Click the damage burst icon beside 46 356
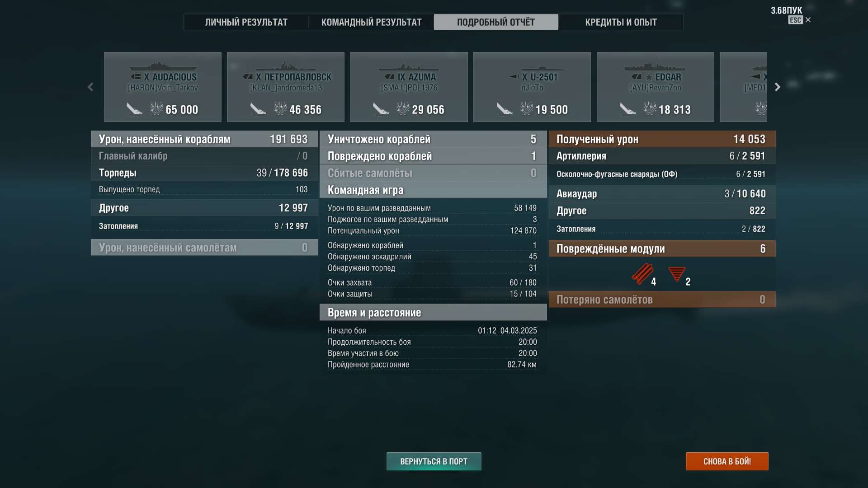868x488 pixels. click(280, 109)
